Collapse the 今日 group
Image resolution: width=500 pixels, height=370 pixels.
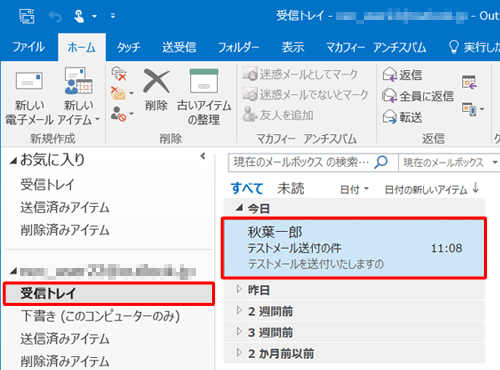click(x=239, y=208)
